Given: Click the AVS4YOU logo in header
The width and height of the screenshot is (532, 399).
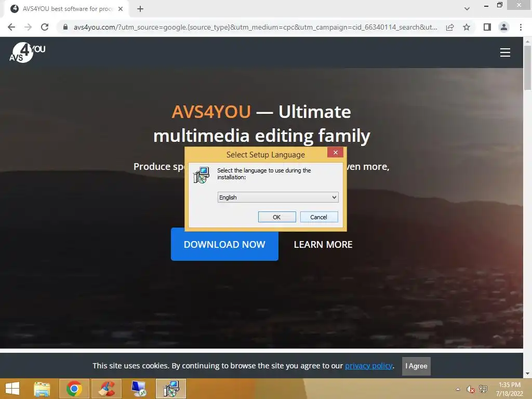Looking at the screenshot, I should pyautogui.click(x=27, y=52).
